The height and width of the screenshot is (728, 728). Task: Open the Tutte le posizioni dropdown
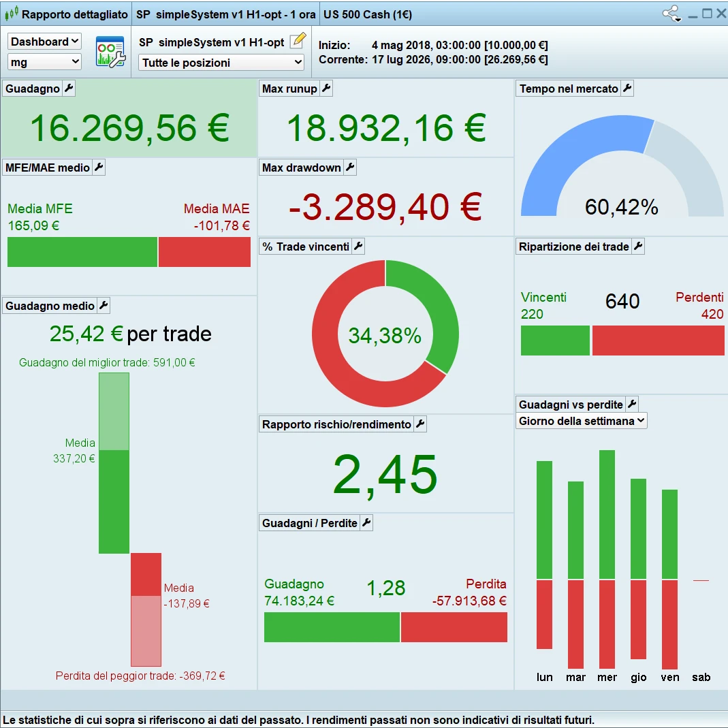(221, 62)
